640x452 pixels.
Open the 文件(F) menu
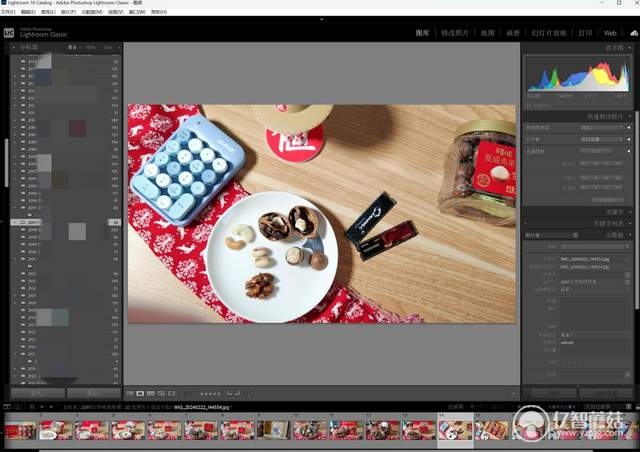tap(8, 12)
